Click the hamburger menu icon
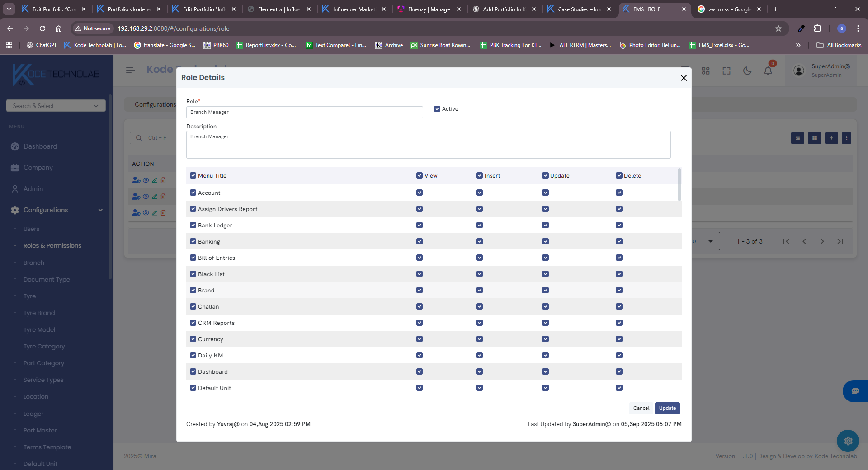The width and height of the screenshot is (868, 470). pos(131,70)
